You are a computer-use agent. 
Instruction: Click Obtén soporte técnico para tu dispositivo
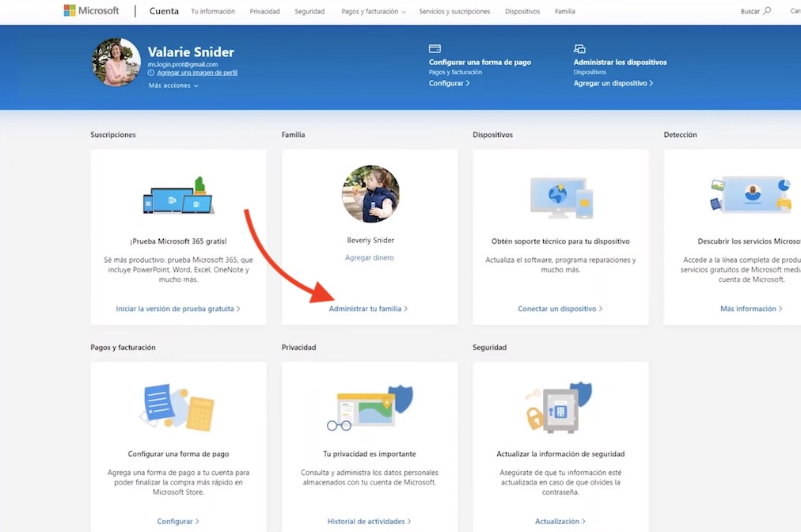tap(560, 241)
